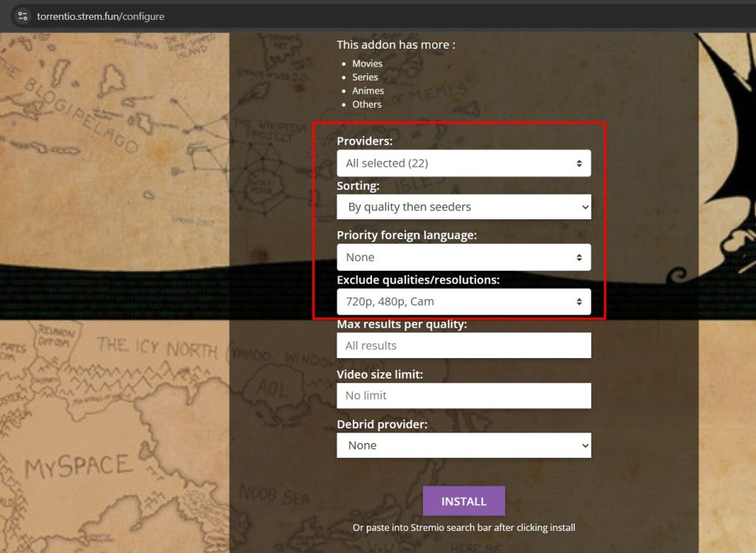Open the Sorting dropdown
756x553 pixels.
[458, 207]
